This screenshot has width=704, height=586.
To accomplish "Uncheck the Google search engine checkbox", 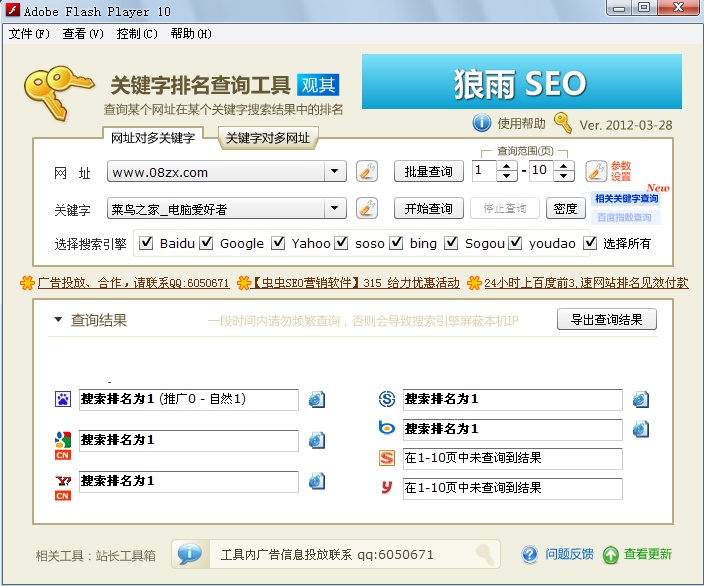I will pos(206,243).
